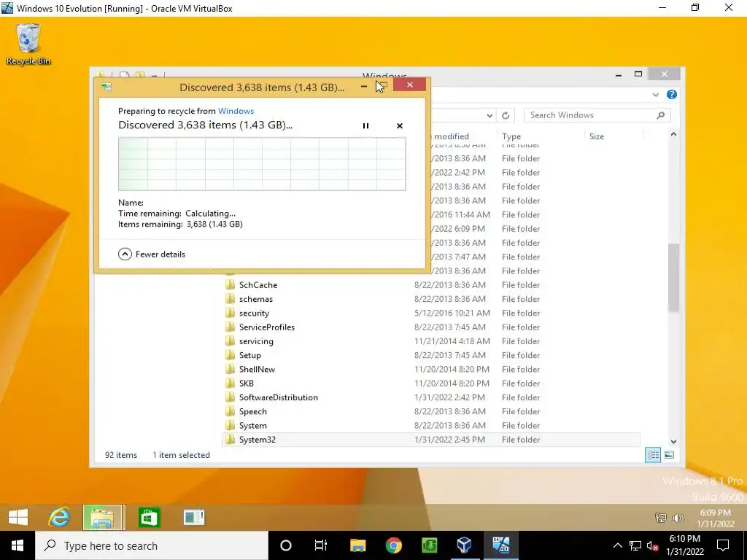Image resolution: width=747 pixels, height=560 pixels.
Task: Open Internet Explorer in guest taskbar
Action: click(59, 517)
